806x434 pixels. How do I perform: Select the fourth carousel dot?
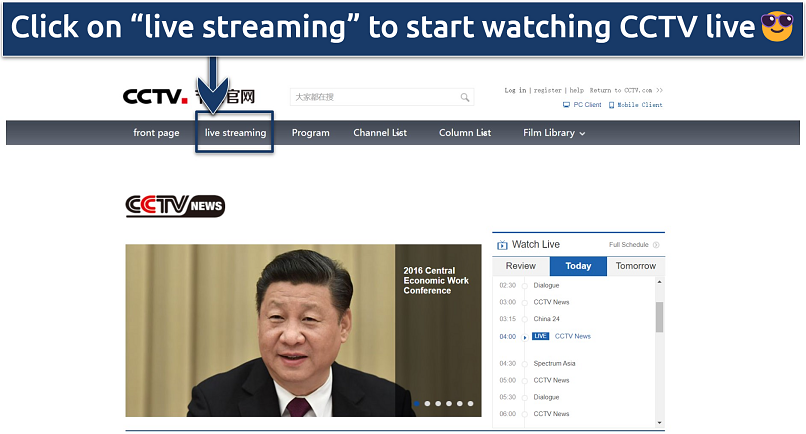449,404
